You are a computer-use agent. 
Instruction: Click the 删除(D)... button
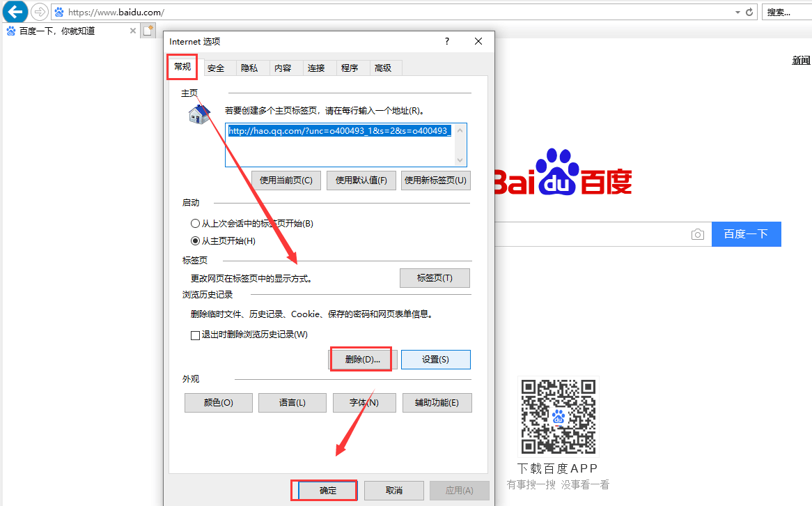[x=362, y=360]
